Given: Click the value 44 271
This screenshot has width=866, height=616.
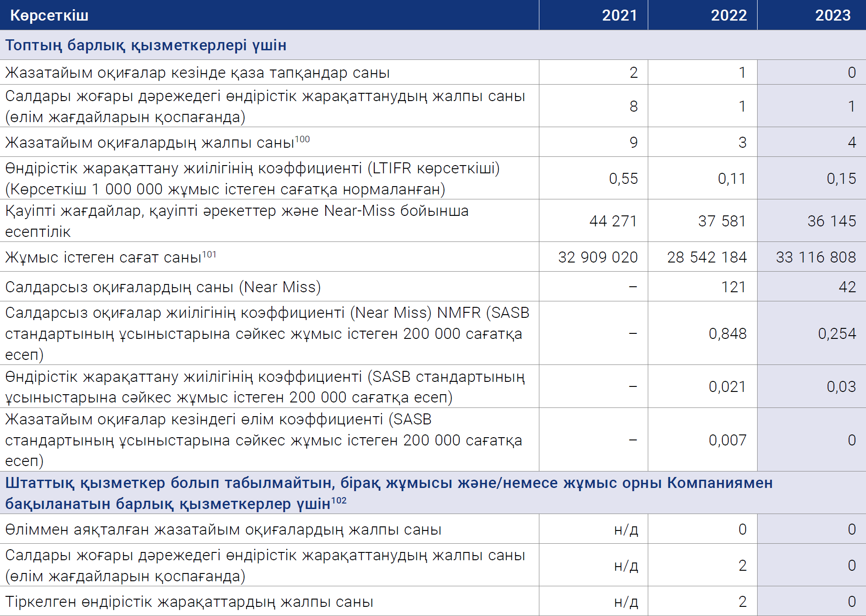Looking at the screenshot, I should tap(613, 221).
